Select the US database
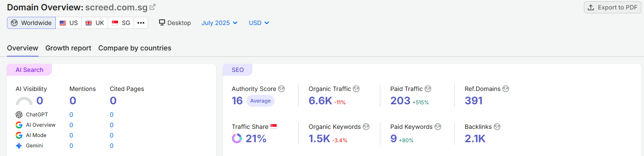The height and width of the screenshot is (156, 644). 69,23
